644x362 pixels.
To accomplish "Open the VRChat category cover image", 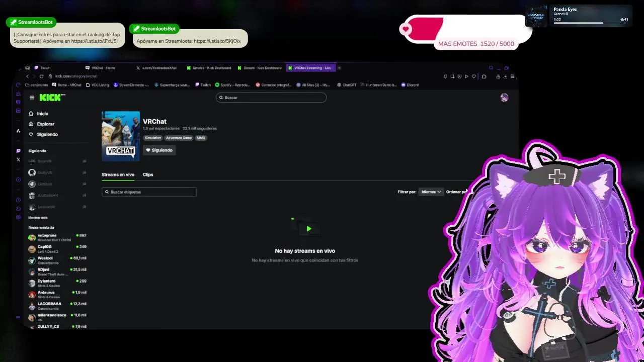I will 121,136.
